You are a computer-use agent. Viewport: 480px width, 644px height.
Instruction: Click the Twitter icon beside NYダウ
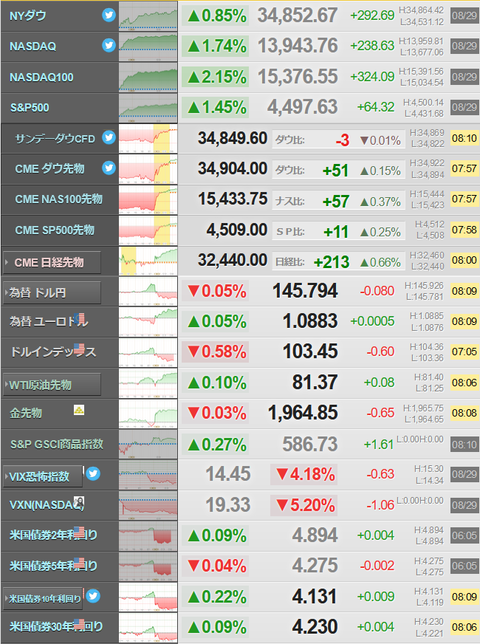(109, 15)
